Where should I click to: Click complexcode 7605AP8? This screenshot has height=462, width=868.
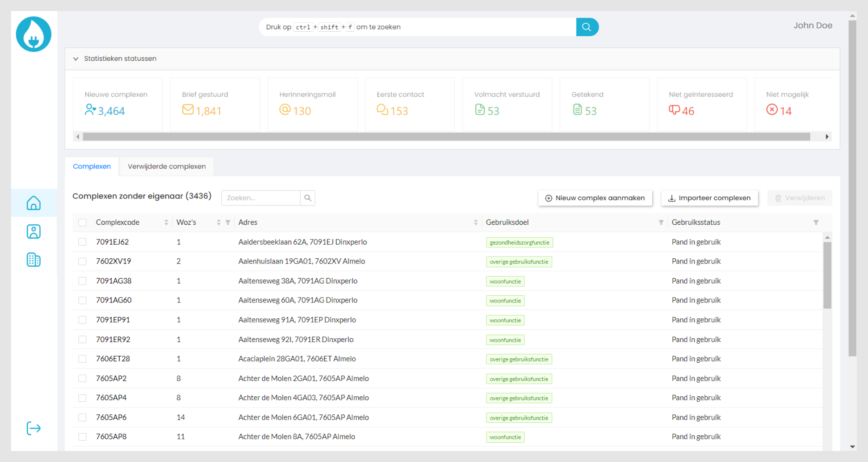pos(111,436)
